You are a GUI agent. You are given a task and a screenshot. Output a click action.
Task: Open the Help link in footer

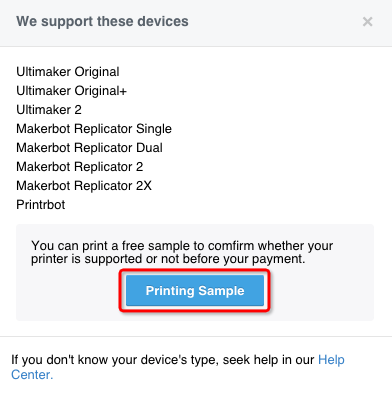coord(331,360)
